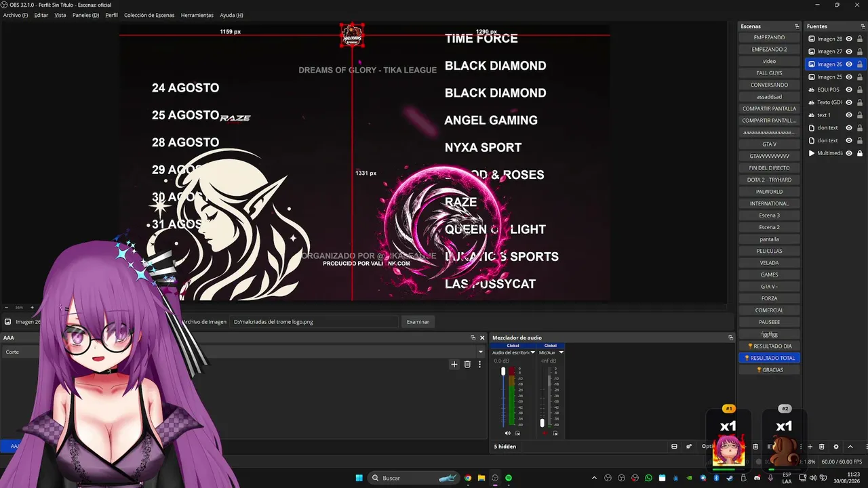The image size is (868, 488).
Task: Switch audio mixer layout view
Action: 674,447
